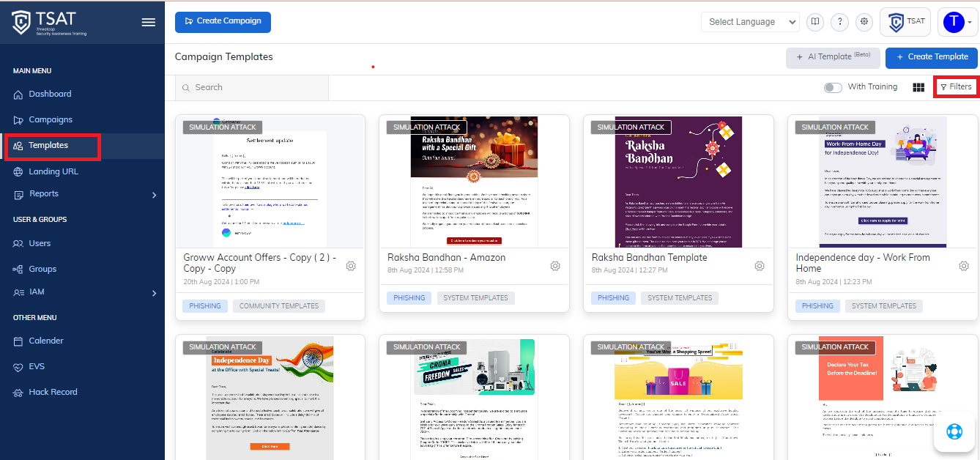Click the date "8th Aug 2024 | 12:23 PM"

(834, 282)
